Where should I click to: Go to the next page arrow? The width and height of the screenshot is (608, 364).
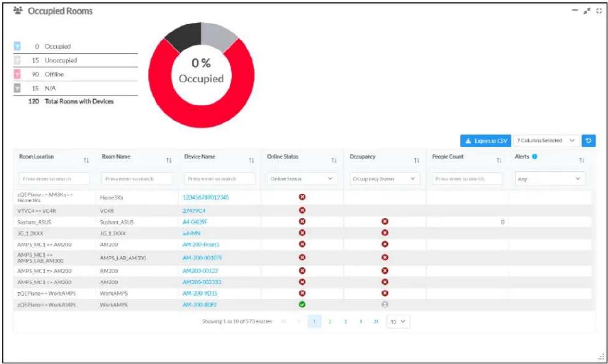coord(361,321)
